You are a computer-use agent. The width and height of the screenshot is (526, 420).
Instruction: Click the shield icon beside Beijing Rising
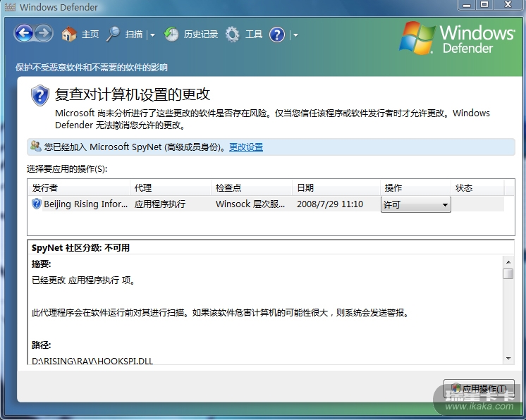click(36, 204)
